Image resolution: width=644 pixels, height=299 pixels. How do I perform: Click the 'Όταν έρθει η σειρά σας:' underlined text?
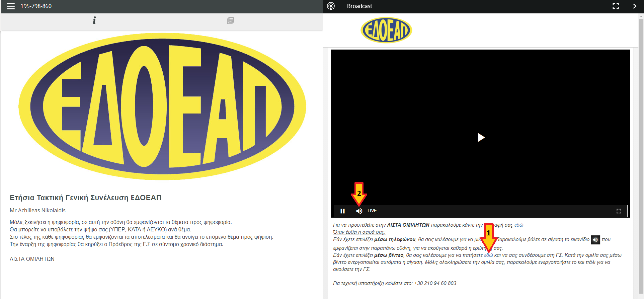pyautogui.click(x=359, y=232)
